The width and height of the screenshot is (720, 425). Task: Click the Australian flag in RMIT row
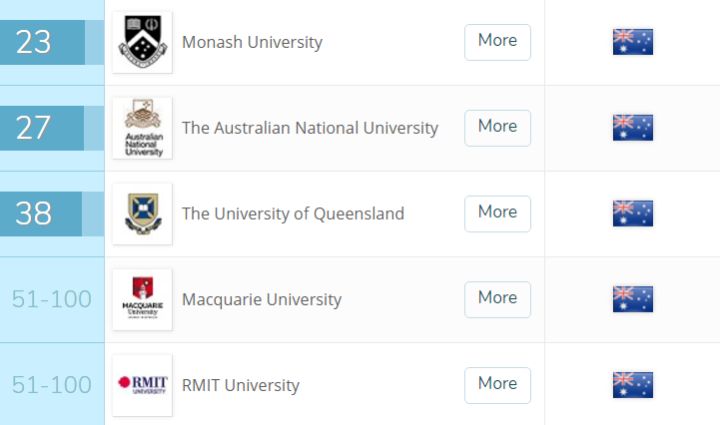coord(633,385)
